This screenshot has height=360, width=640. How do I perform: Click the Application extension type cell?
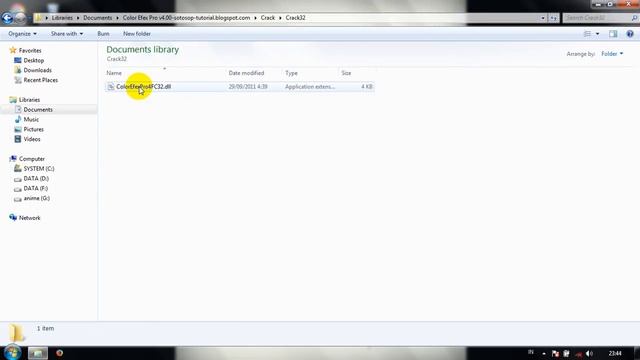[310, 87]
